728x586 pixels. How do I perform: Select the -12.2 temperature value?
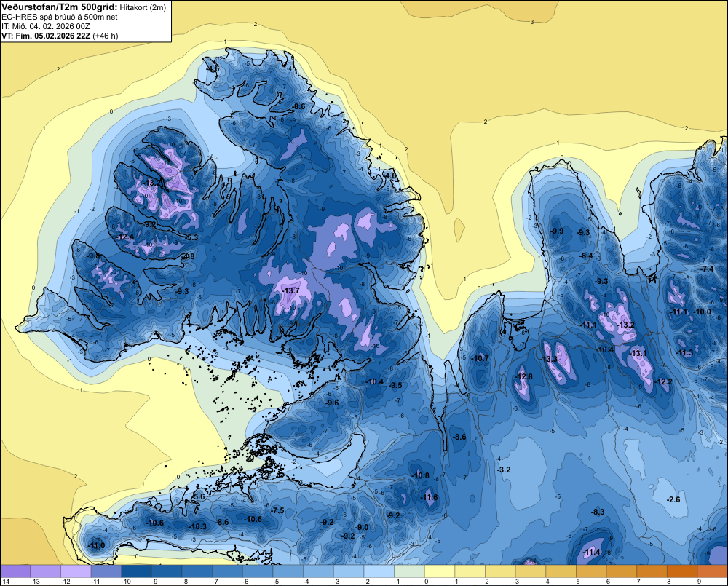click(663, 381)
